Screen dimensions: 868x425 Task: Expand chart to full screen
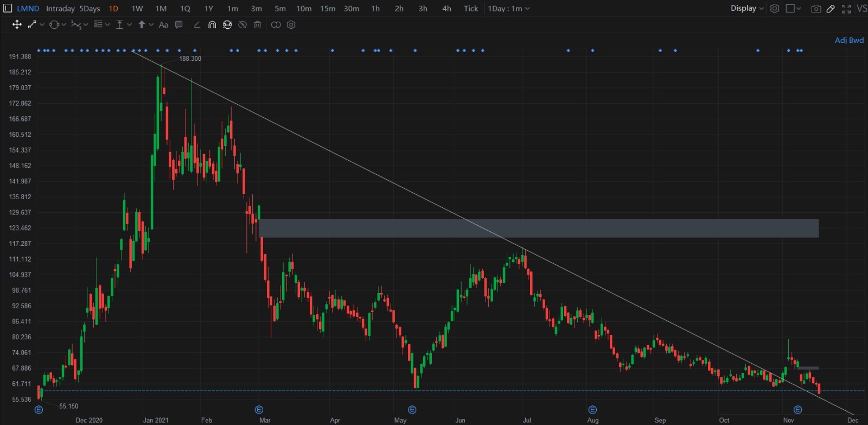(846, 9)
